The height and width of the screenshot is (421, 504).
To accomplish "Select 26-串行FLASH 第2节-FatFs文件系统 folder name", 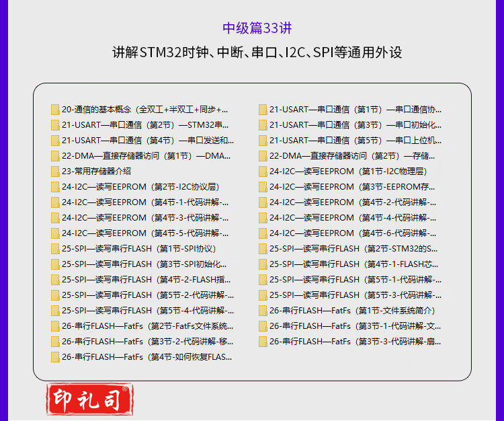I will pyautogui.click(x=147, y=326).
